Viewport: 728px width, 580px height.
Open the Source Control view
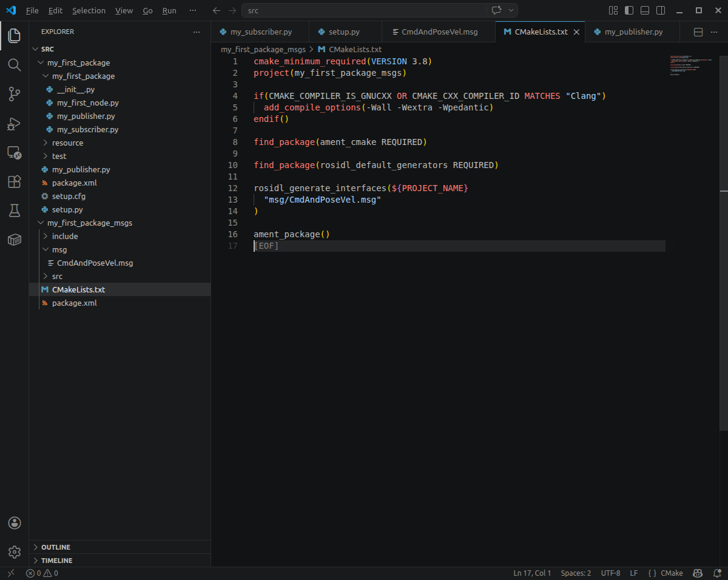coord(15,93)
